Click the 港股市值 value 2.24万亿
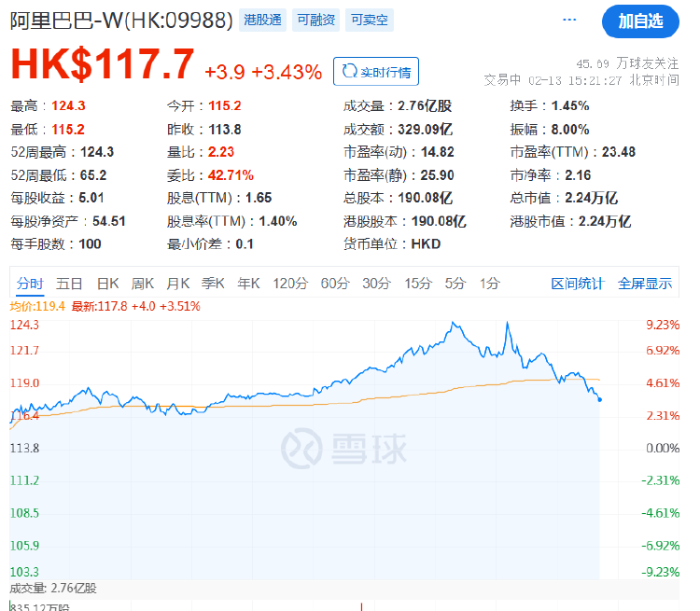Viewport: 700px width, 611px height. 605,221
